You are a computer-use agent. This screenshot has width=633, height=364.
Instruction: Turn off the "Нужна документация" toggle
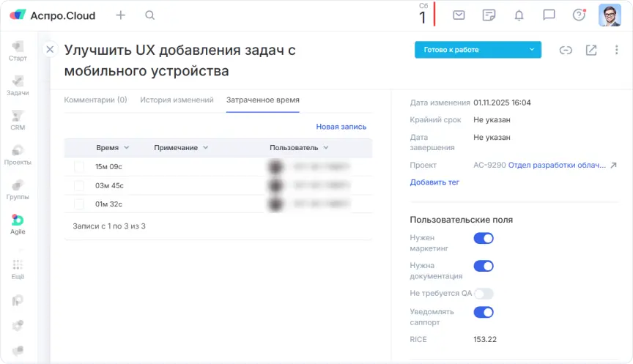(x=484, y=266)
